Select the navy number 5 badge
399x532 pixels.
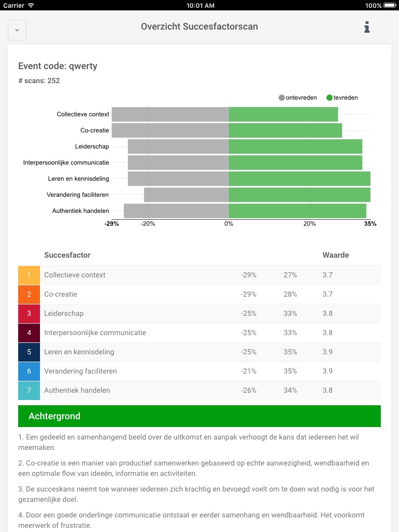tap(29, 352)
